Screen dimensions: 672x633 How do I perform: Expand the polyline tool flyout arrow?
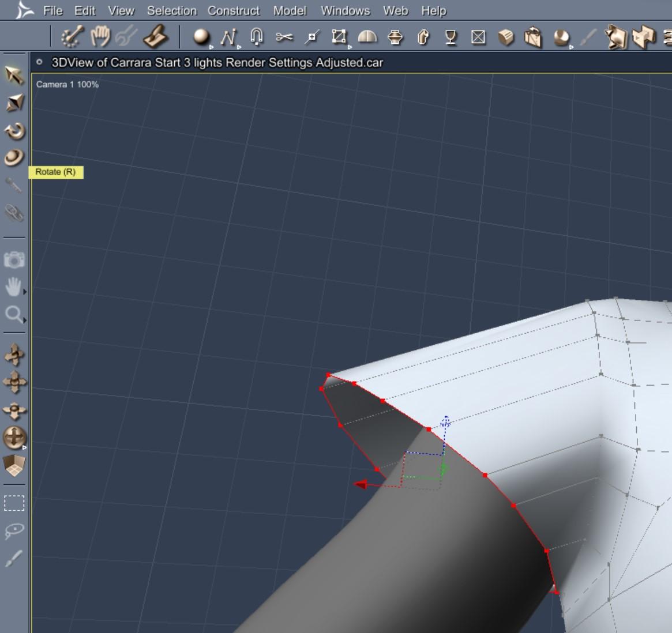pos(239,47)
